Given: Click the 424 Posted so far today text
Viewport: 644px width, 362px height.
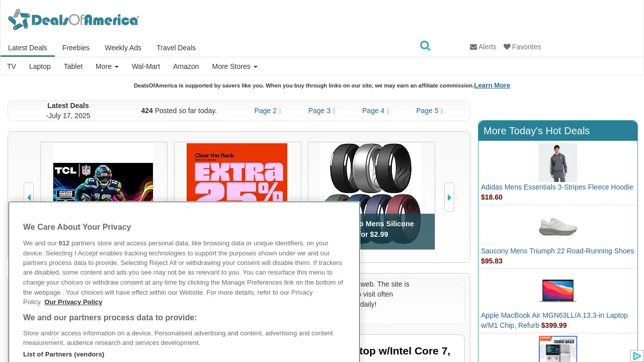Looking at the screenshot, I should [179, 111].
